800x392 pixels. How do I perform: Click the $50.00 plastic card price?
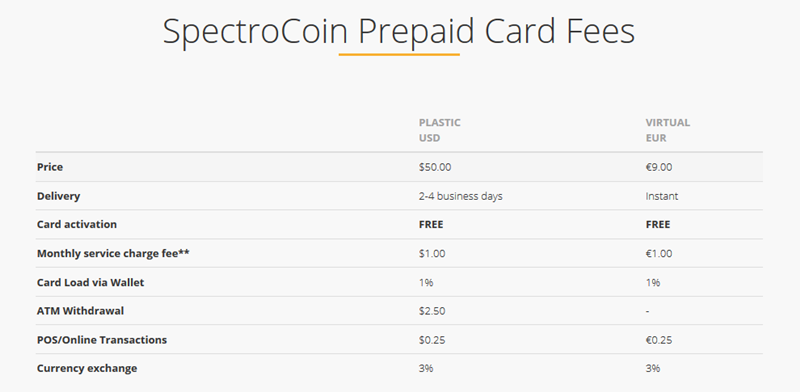click(435, 167)
